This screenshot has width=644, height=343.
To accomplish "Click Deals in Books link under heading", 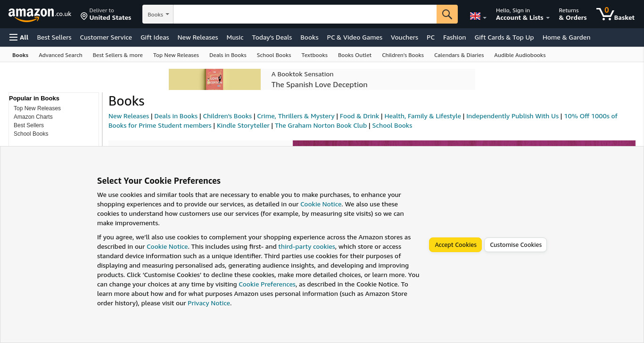I will pos(176,116).
